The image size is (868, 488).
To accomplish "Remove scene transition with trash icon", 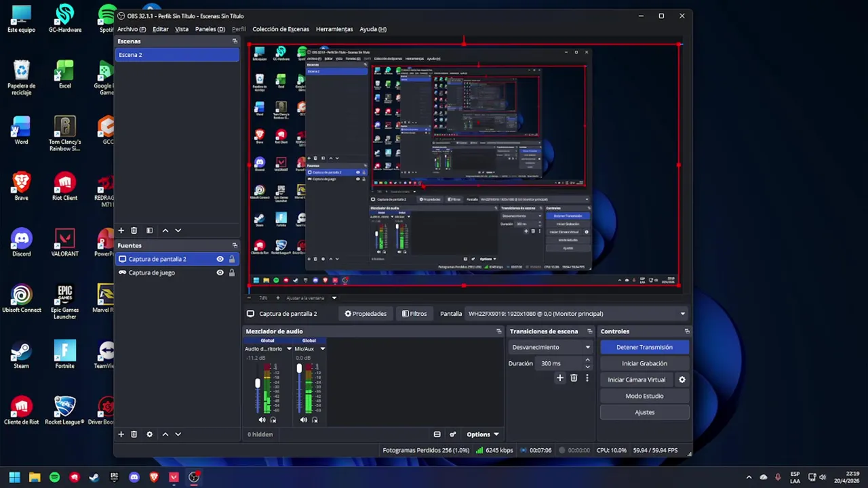I will pos(574,378).
